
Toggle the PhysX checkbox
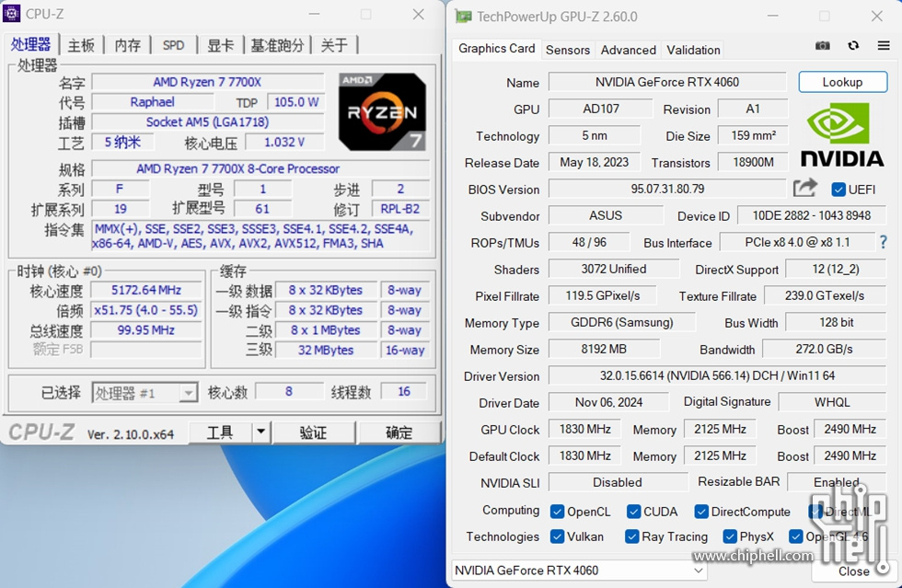(x=729, y=536)
